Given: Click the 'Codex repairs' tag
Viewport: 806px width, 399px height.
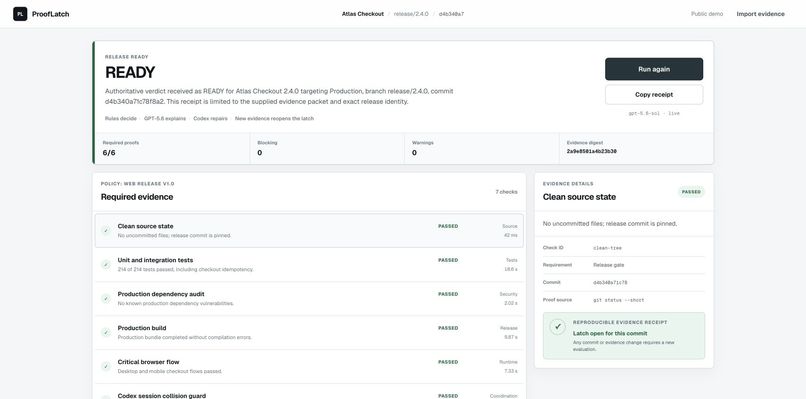Looking at the screenshot, I should [210, 118].
